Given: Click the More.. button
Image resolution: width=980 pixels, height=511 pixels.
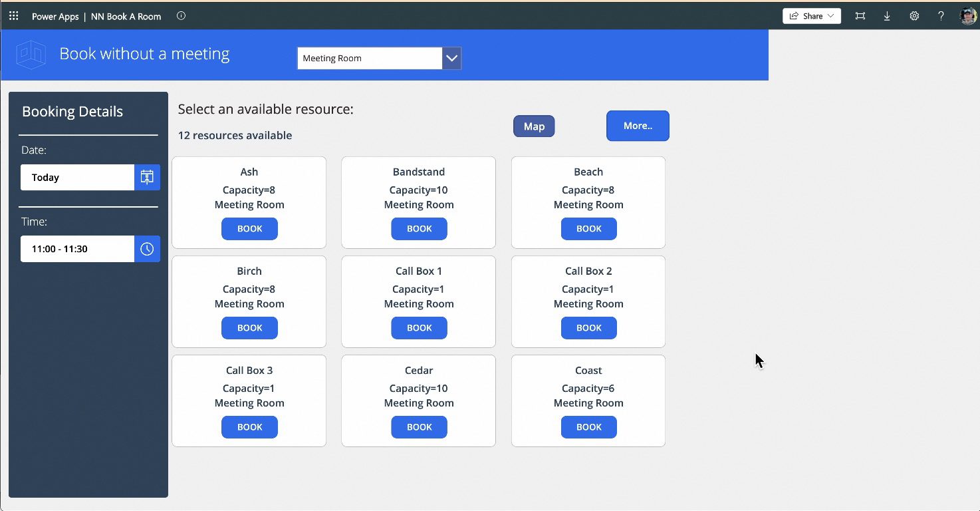Looking at the screenshot, I should pos(638,125).
